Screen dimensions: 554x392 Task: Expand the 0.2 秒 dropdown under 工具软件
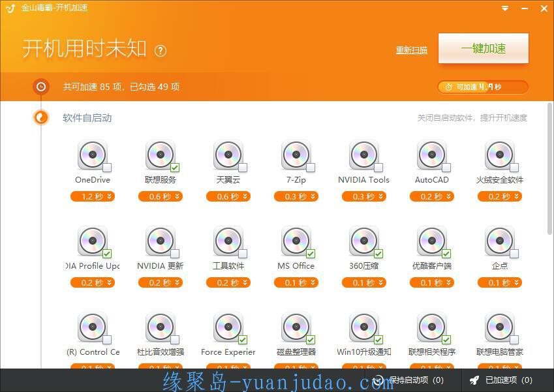228,282
